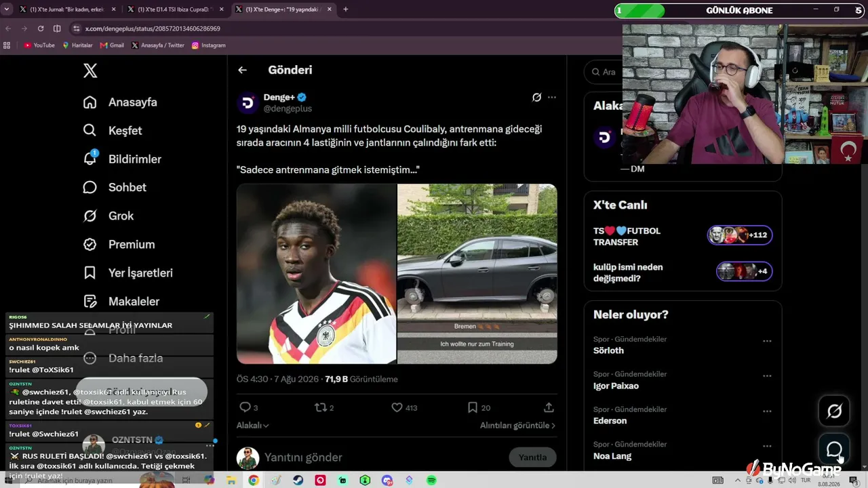868x488 pixels.
Task: Close the X'te Jurnal tab
Action: coord(113,9)
